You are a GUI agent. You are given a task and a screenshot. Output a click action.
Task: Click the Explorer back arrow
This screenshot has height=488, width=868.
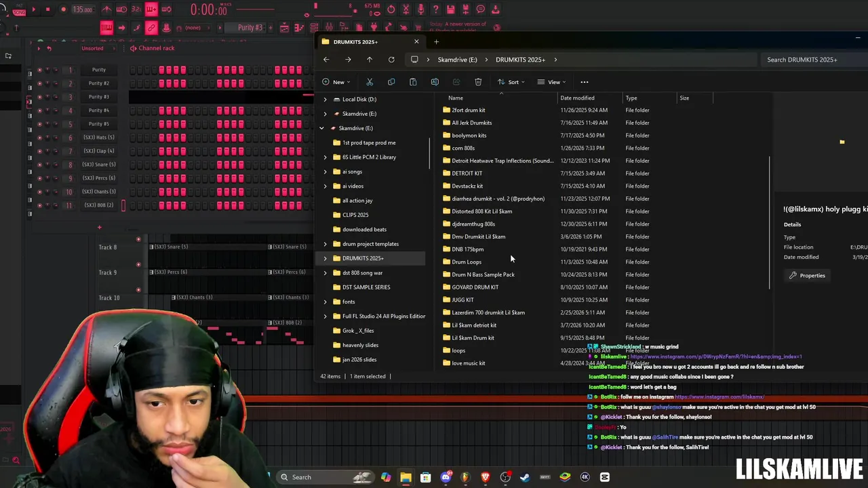pyautogui.click(x=326, y=60)
